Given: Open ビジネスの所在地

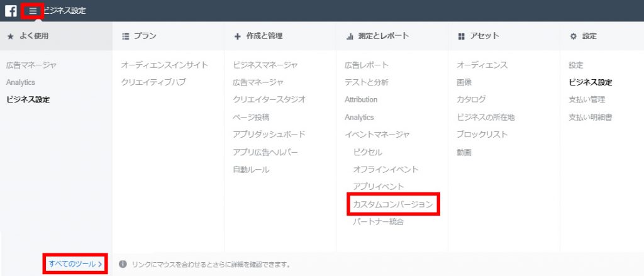Looking at the screenshot, I should pyautogui.click(x=486, y=117).
